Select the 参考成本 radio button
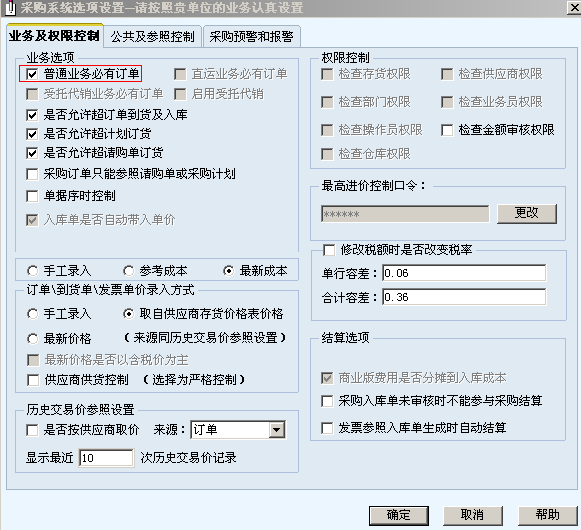The image size is (581, 530). [x=129, y=271]
